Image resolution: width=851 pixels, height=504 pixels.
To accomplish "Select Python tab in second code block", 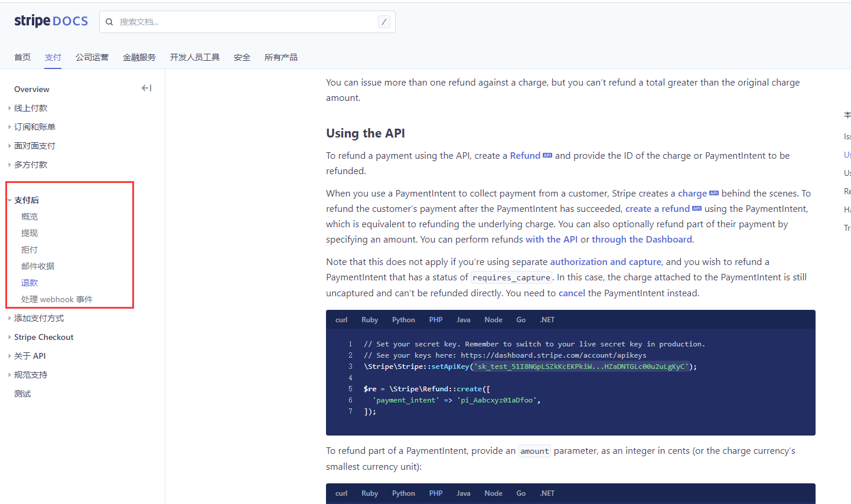I will coord(403,493).
